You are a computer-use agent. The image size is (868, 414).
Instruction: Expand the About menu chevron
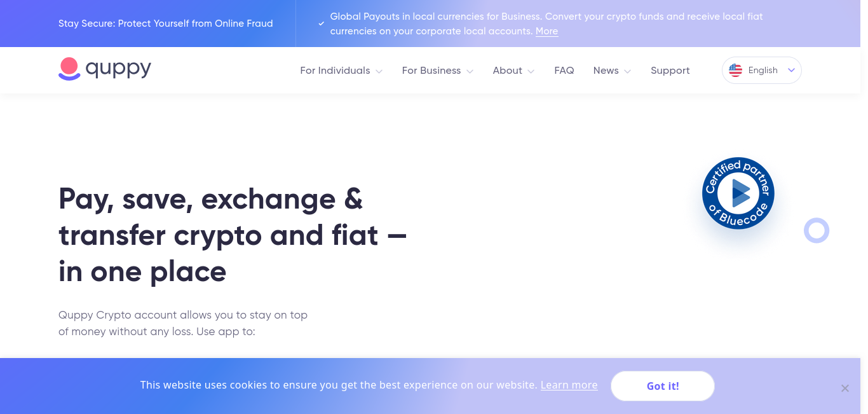coord(531,71)
